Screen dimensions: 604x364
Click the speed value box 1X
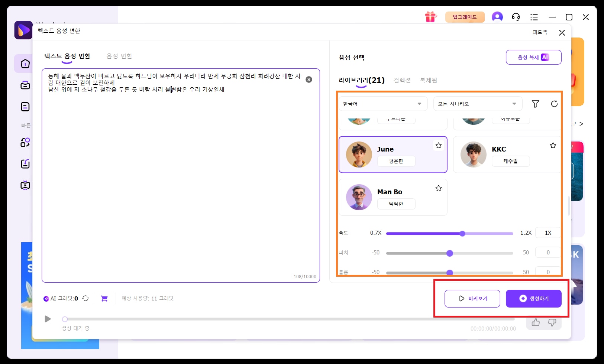[548, 233]
